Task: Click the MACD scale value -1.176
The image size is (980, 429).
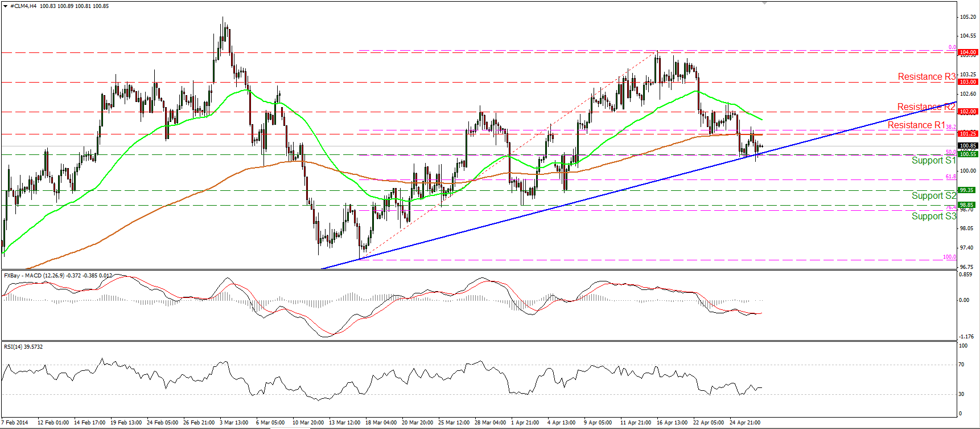Action: [967, 336]
